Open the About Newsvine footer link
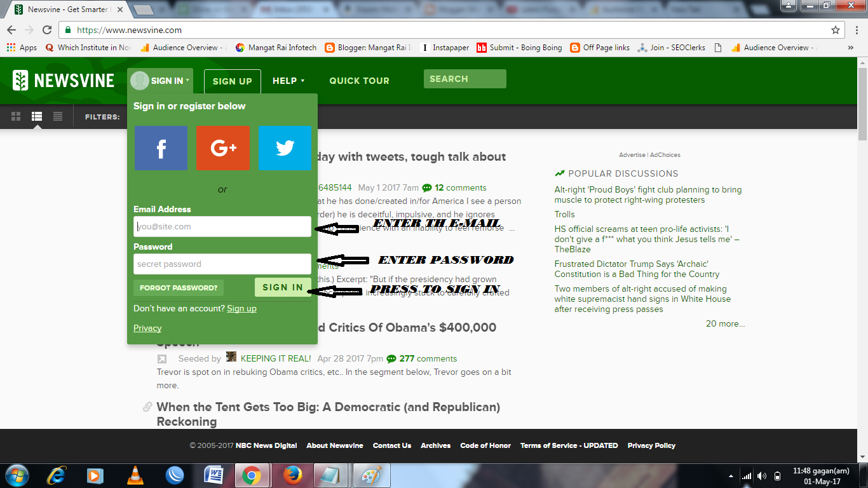Viewport: 868px width, 488px height. point(335,446)
